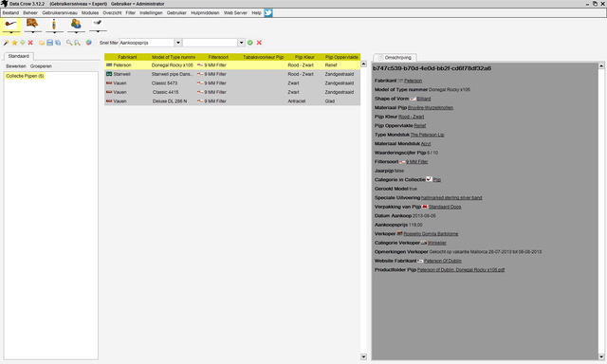
Task: Select the pipe collection module icon
Action: [x=10, y=24]
